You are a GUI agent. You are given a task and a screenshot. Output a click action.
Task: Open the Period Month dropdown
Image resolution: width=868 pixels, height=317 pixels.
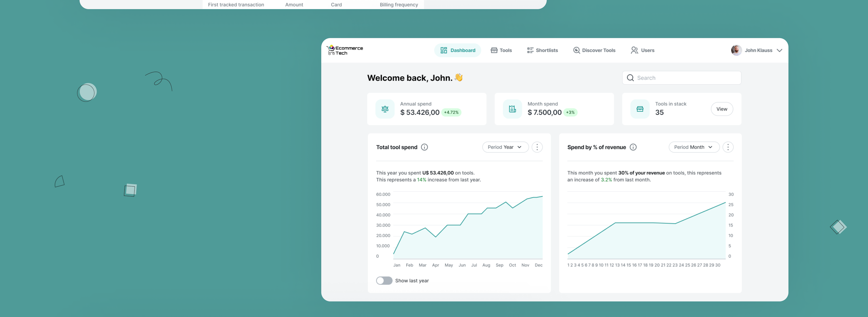694,147
